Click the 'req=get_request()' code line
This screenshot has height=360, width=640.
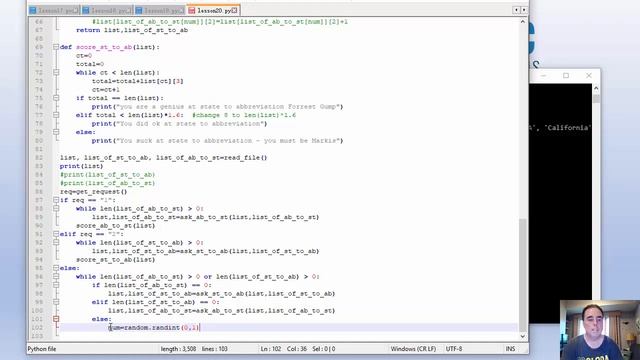pos(93,191)
